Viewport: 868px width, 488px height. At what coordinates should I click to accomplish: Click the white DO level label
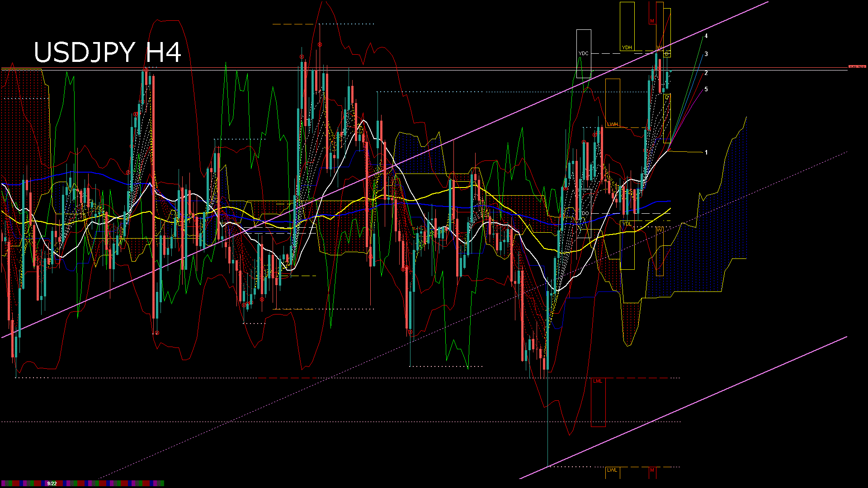coord(585,213)
